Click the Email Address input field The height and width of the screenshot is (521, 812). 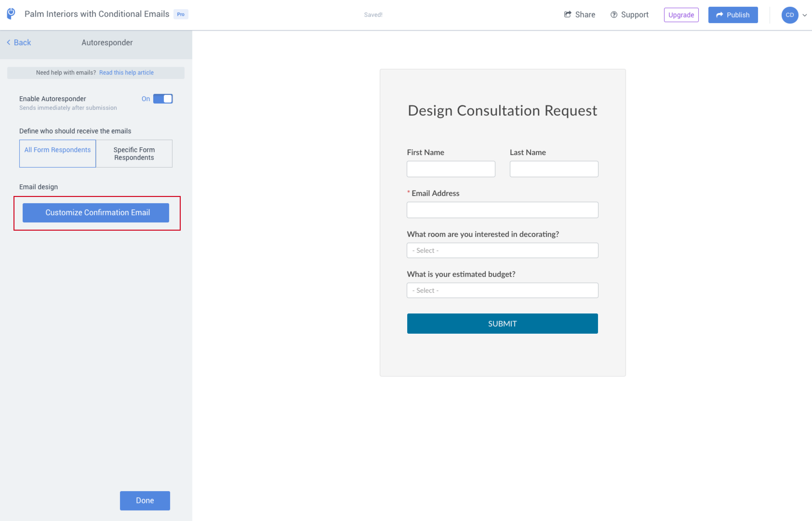click(x=502, y=210)
